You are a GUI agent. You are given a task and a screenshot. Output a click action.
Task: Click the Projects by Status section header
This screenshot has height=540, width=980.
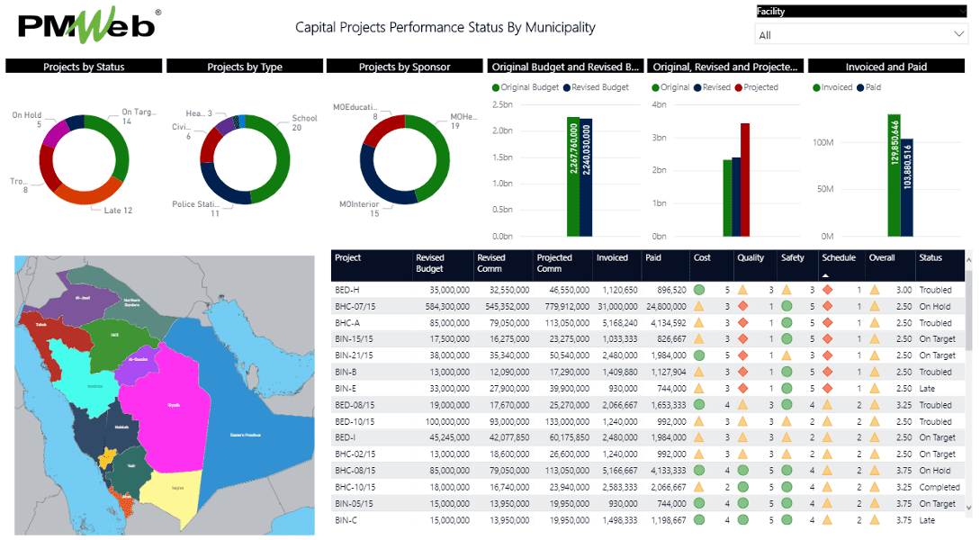[83, 65]
